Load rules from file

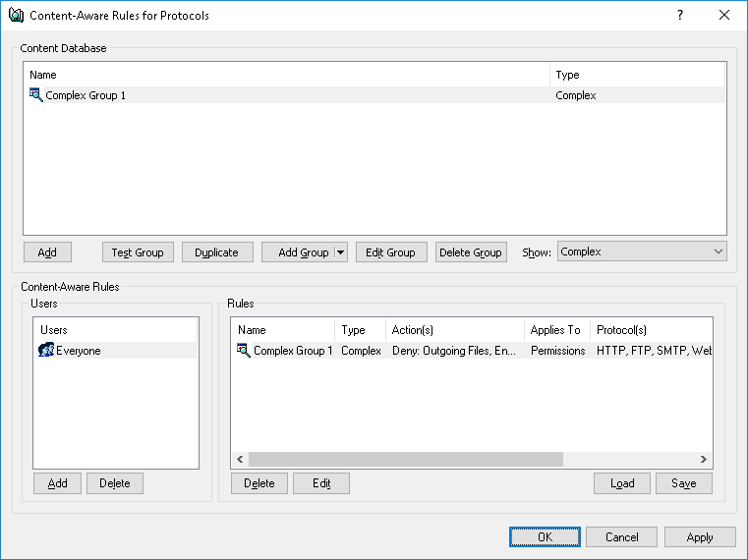pos(622,483)
